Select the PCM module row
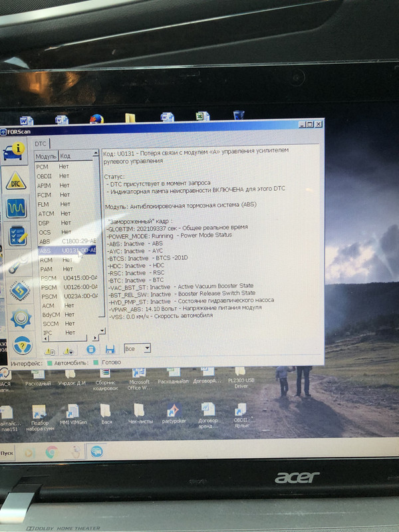 65,167
